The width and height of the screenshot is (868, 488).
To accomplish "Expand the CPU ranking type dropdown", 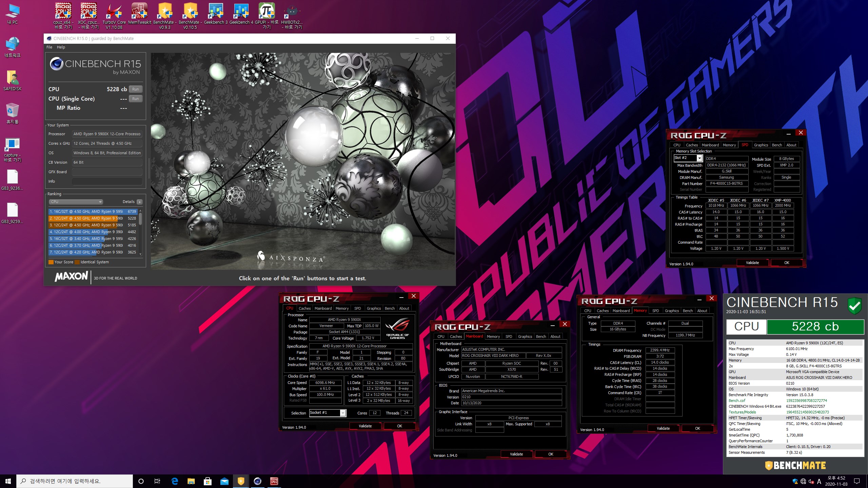I will point(76,202).
